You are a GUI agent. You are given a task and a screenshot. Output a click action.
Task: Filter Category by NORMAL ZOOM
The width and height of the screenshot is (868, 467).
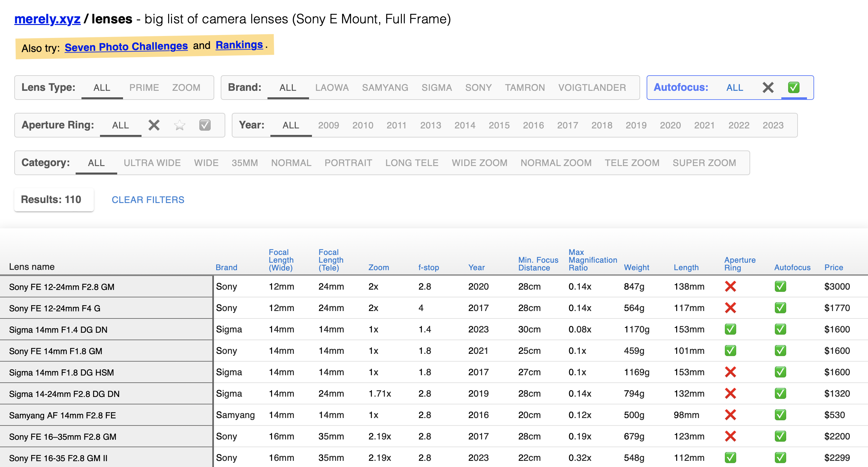[x=556, y=163]
